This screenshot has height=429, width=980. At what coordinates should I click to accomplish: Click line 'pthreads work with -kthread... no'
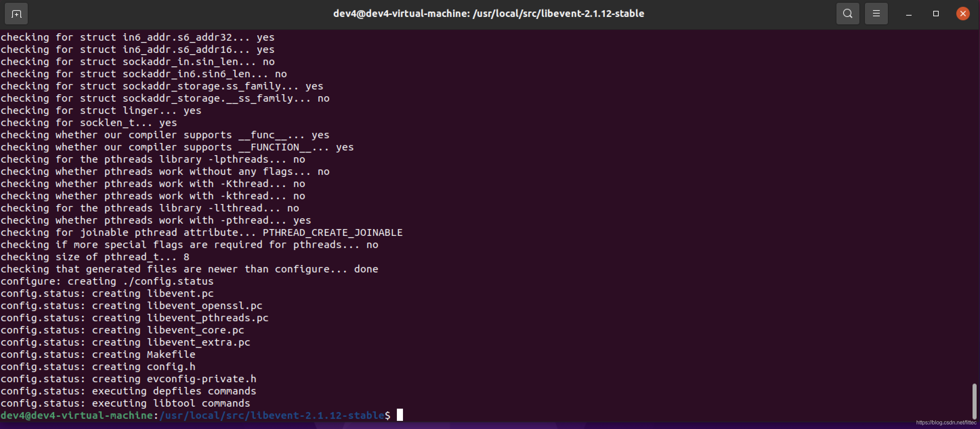click(153, 196)
